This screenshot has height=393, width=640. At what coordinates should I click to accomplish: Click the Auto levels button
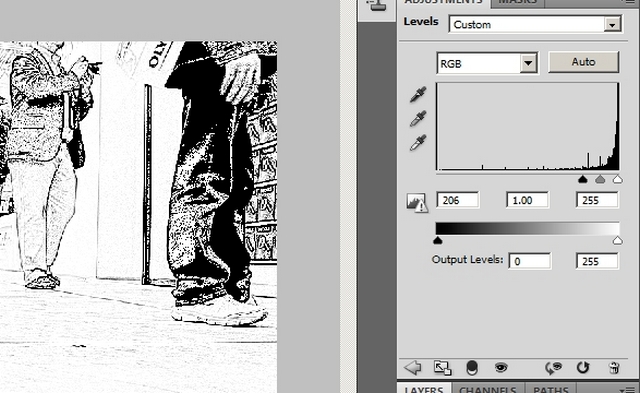(x=583, y=62)
